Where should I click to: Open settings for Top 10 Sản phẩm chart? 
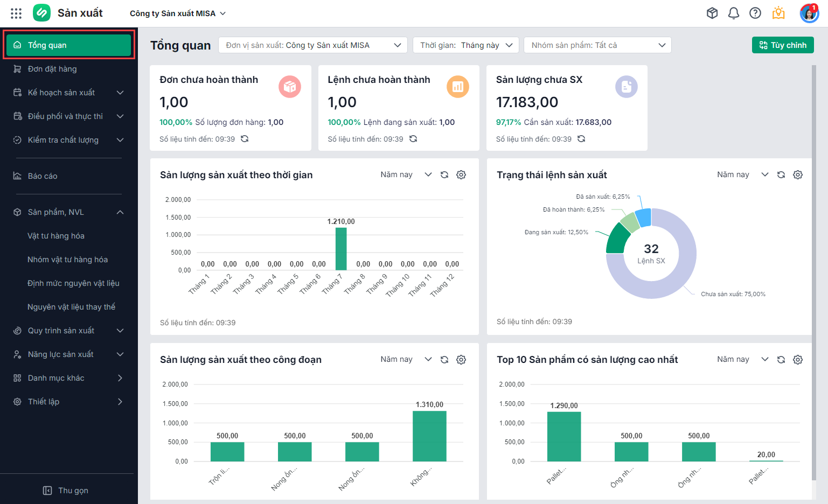click(x=798, y=360)
